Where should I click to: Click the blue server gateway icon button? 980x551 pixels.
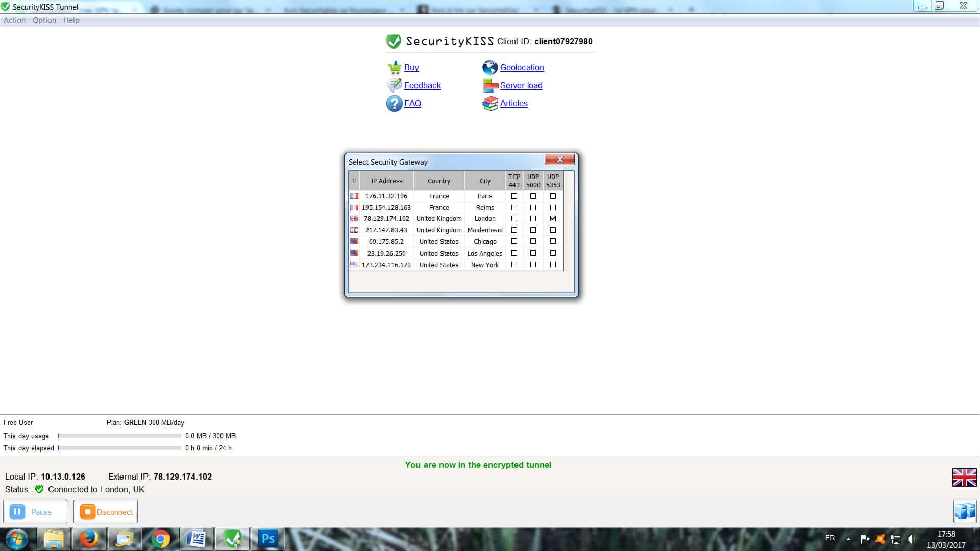click(965, 511)
